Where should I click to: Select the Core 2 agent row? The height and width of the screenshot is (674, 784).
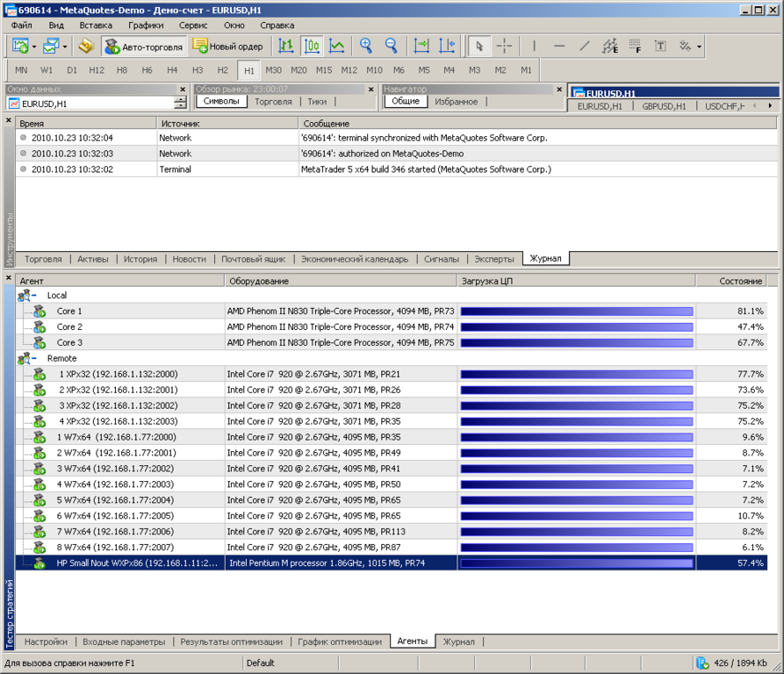[x=392, y=326]
